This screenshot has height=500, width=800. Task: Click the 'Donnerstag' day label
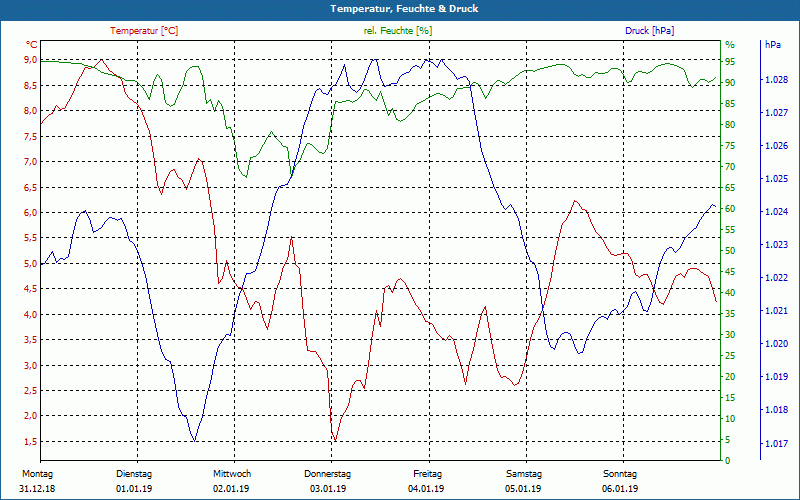[x=328, y=474]
